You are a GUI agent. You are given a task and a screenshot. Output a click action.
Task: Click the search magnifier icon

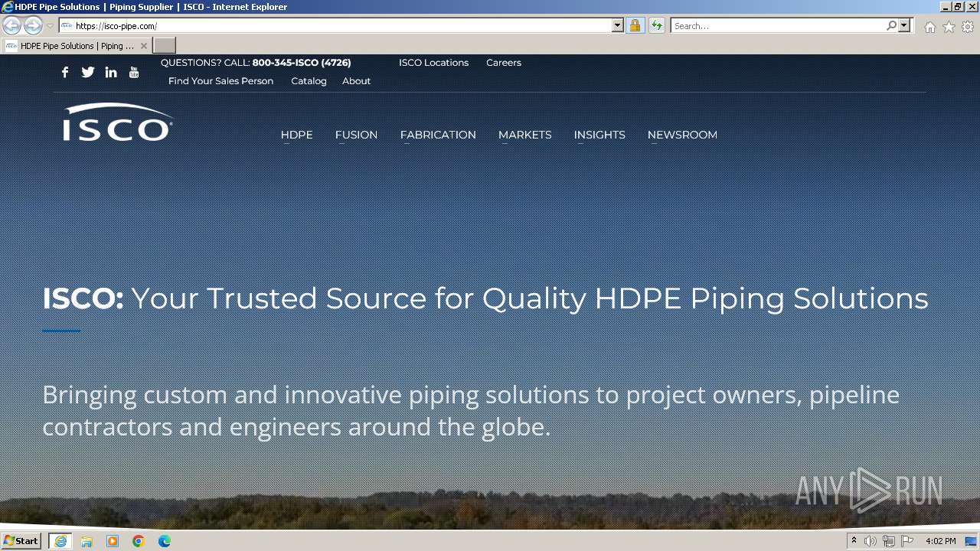(x=891, y=25)
